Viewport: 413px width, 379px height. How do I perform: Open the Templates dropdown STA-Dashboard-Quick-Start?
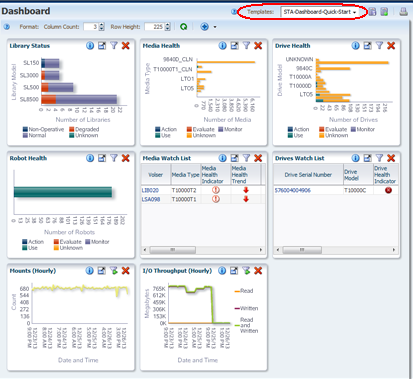tap(319, 12)
